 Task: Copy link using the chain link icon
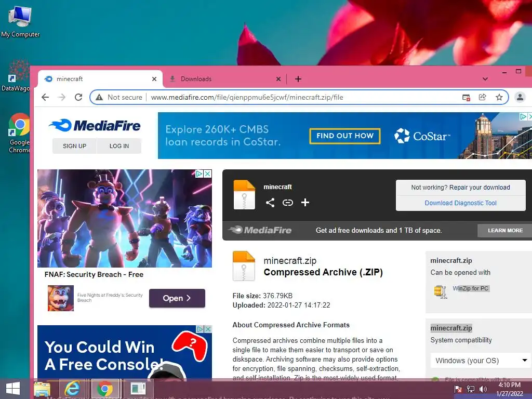coord(288,203)
